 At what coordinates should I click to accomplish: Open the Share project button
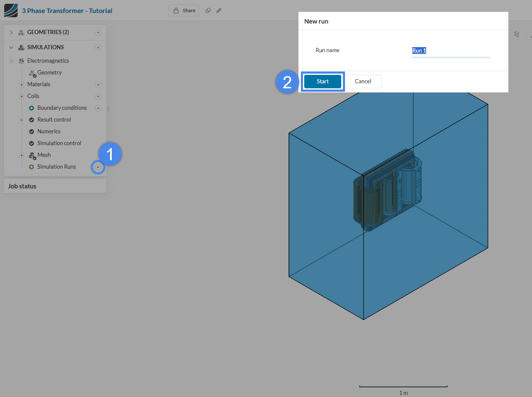coord(184,11)
